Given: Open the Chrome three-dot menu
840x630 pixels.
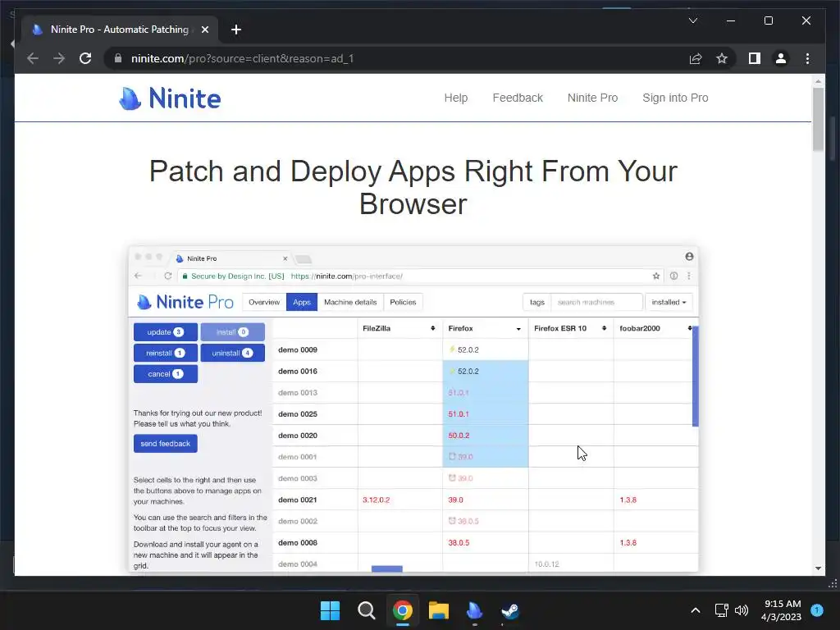Looking at the screenshot, I should 807,58.
